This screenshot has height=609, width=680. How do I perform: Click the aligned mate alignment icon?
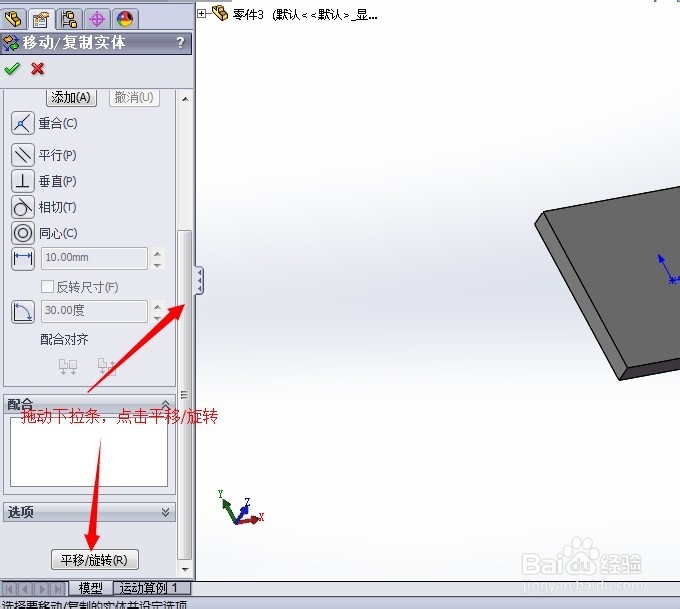pyautogui.click(x=68, y=367)
